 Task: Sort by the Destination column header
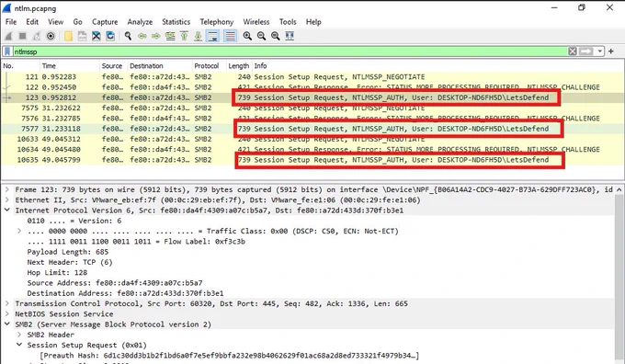click(159, 66)
